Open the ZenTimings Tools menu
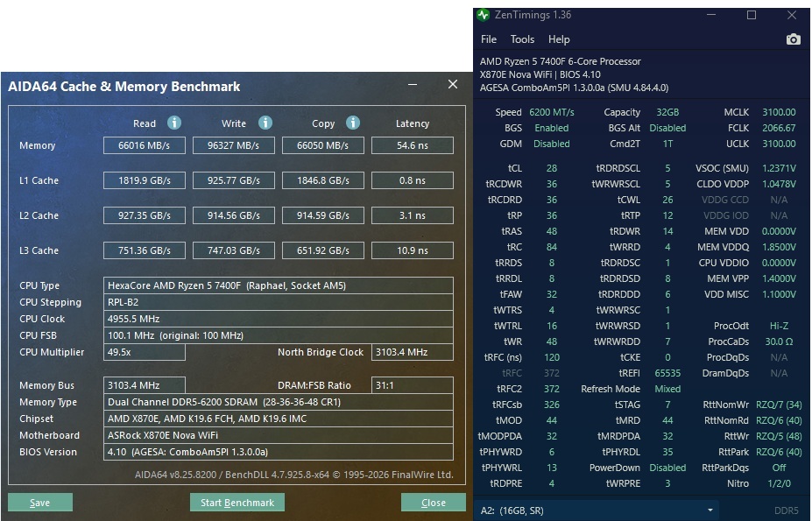The width and height of the screenshot is (812, 521). [x=522, y=39]
